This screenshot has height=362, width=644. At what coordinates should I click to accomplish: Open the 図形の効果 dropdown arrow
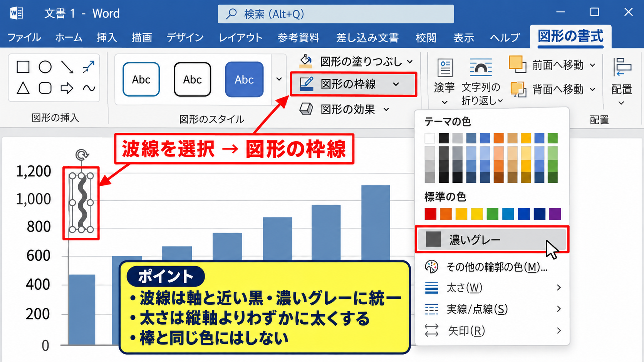tap(386, 110)
